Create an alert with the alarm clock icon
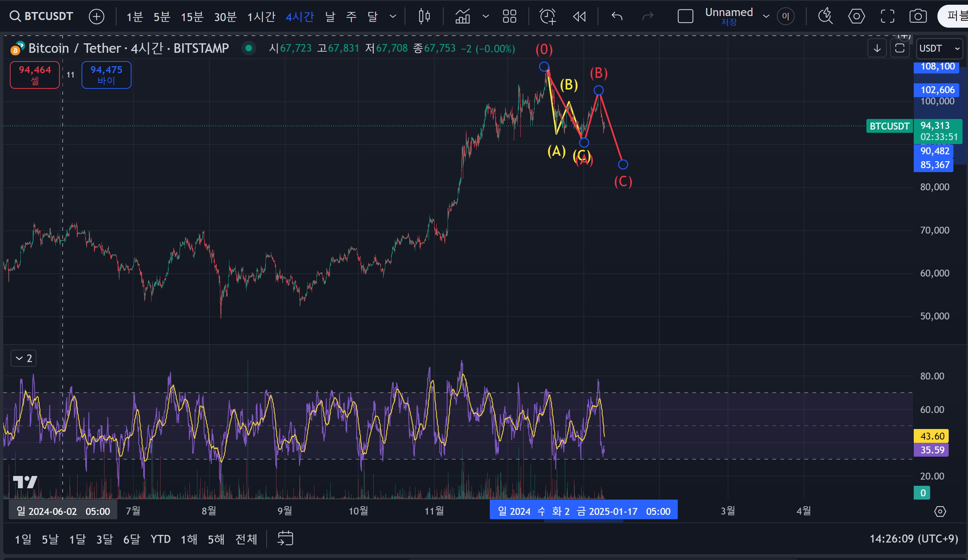Image resolution: width=968 pixels, height=560 pixels. 547,16
